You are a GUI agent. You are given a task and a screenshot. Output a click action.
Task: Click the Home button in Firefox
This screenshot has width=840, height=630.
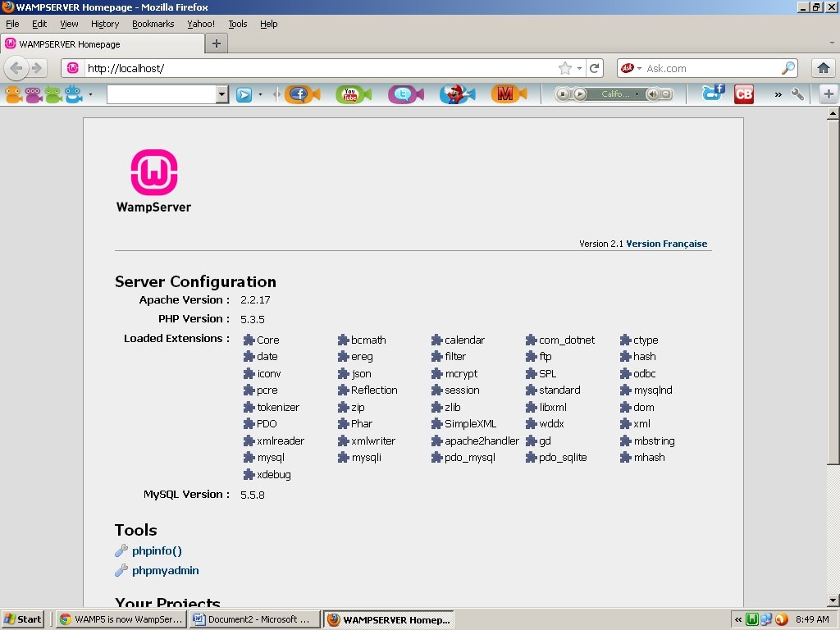click(824, 68)
